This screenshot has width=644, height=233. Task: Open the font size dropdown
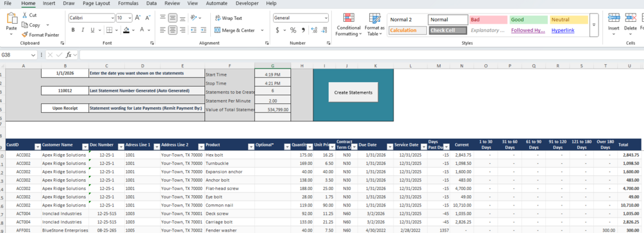[x=130, y=18]
